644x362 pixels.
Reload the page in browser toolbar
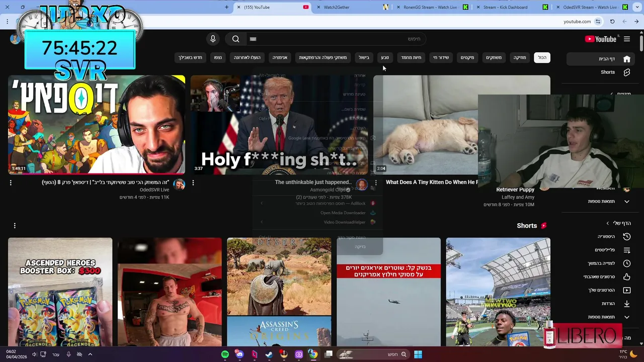[612, 22]
